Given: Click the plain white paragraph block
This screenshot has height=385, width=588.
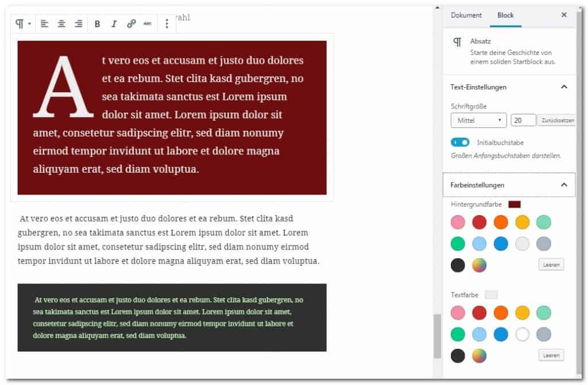Looking at the screenshot, I should tap(169, 239).
